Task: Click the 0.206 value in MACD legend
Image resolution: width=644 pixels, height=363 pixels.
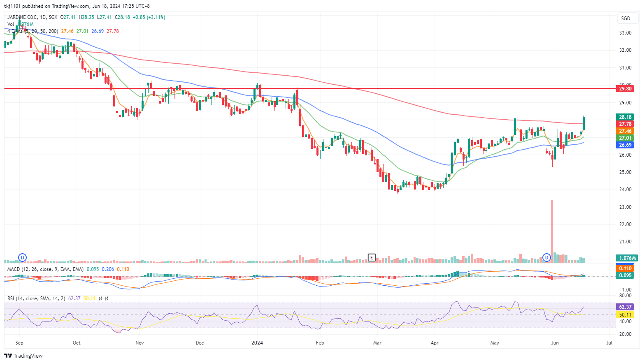Action: 108,269
